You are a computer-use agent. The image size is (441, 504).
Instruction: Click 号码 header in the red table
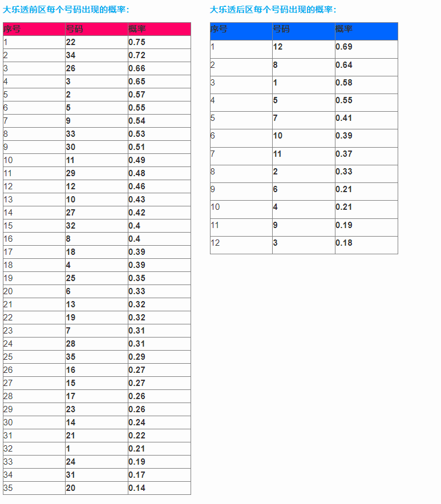coord(74,29)
